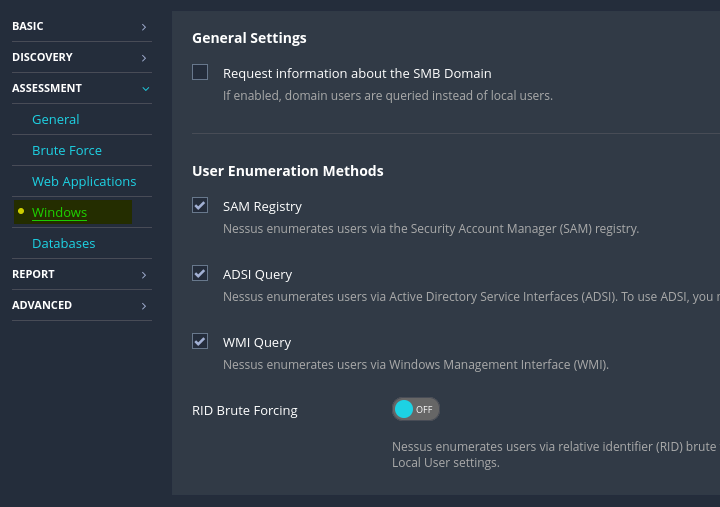Open the Brute Force settings page
This screenshot has height=507, width=720.
click(x=67, y=150)
